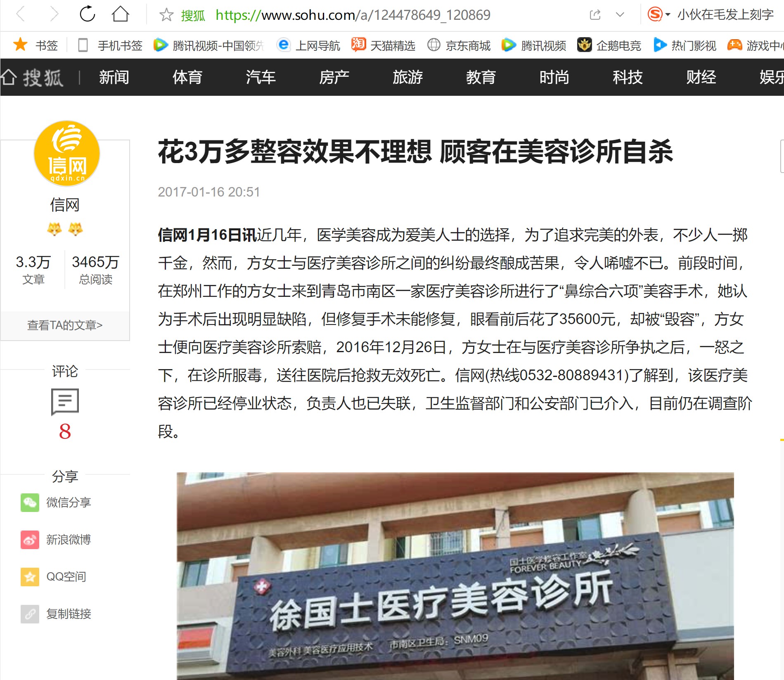Open the 京东商城 bookmark
784x680 pixels.
(x=459, y=45)
